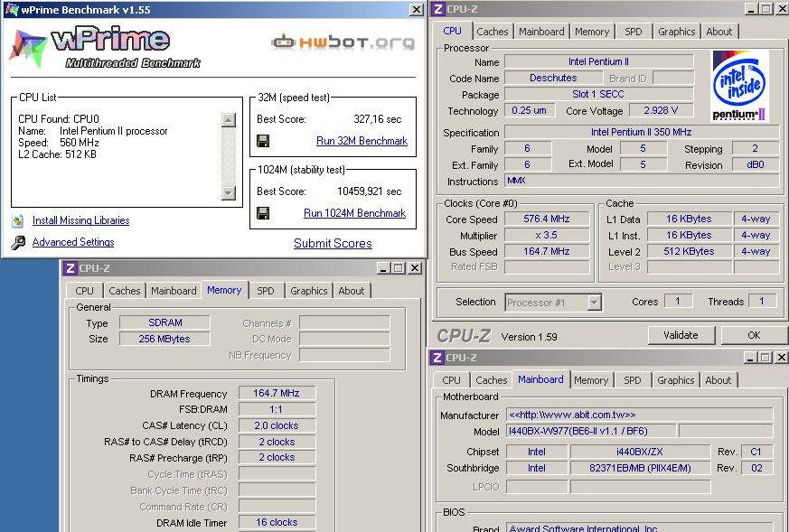The image size is (789, 532).
Task: Click the wPrime logo graphic
Action: (x=104, y=47)
